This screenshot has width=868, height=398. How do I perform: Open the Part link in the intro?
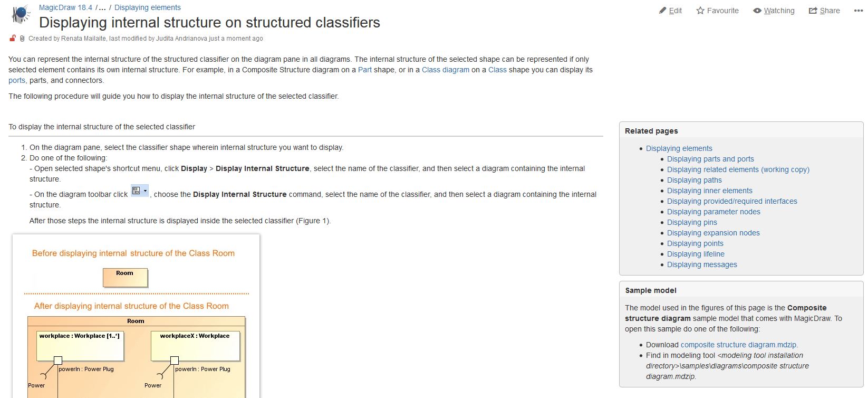pyautogui.click(x=365, y=70)
